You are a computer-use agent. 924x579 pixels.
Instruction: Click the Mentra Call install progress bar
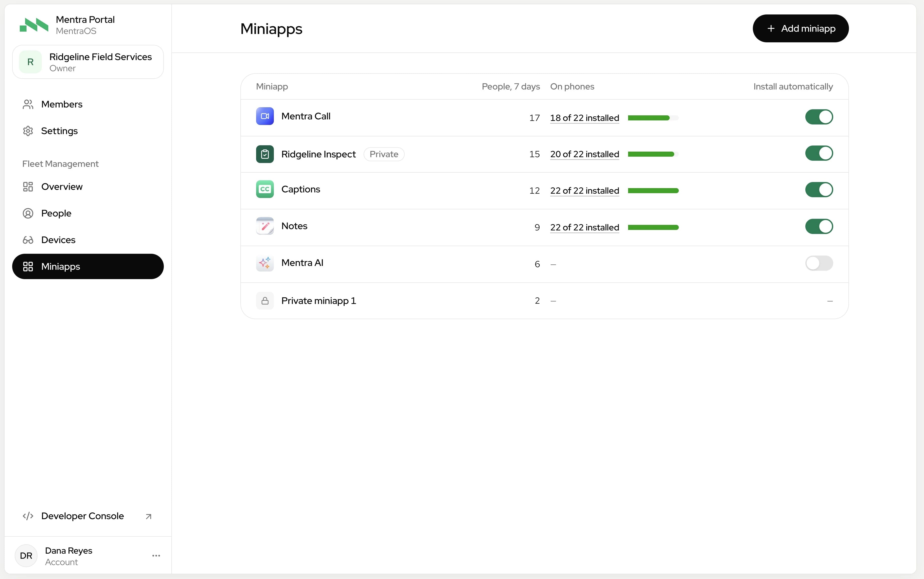coord(653,118)
